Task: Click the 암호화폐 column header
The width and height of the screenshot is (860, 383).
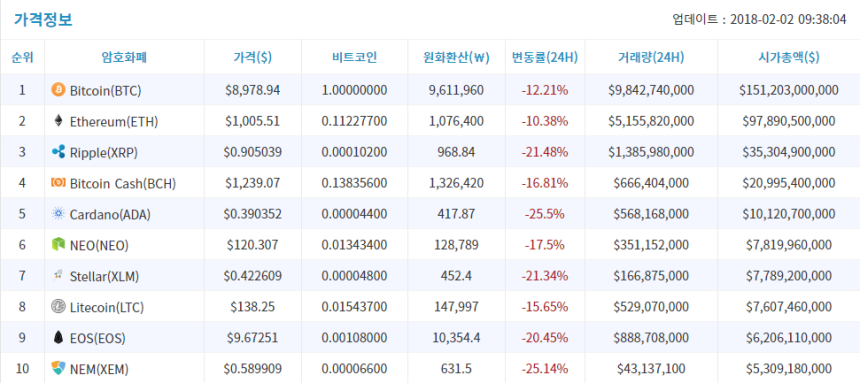Action: coord(125,57)
